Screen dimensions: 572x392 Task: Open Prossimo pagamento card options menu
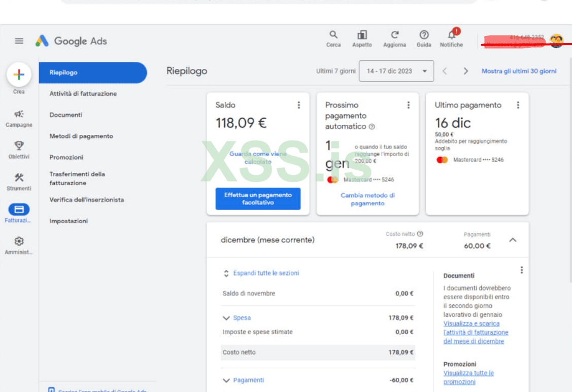(x=408, y=105)
